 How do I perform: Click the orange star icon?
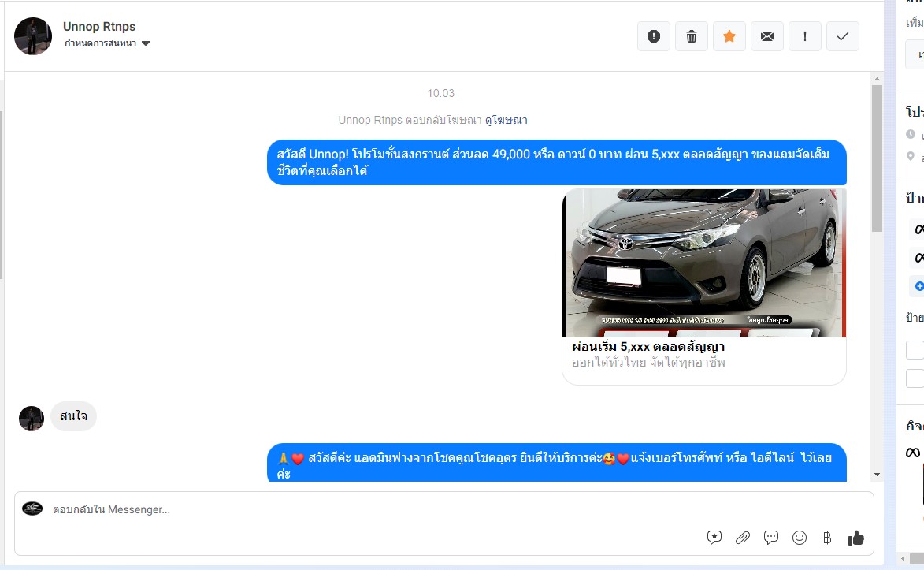(729, 36)
